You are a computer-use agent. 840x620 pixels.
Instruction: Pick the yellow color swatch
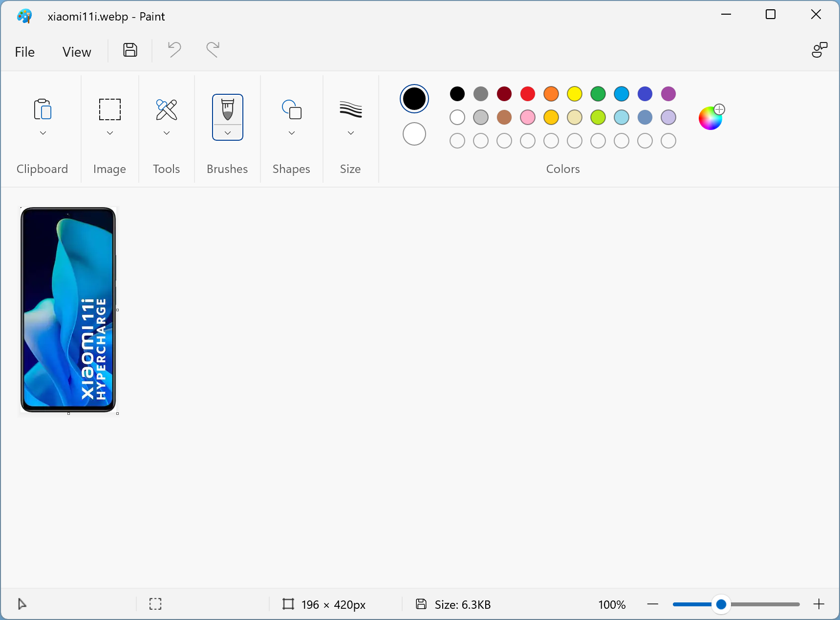575,94
